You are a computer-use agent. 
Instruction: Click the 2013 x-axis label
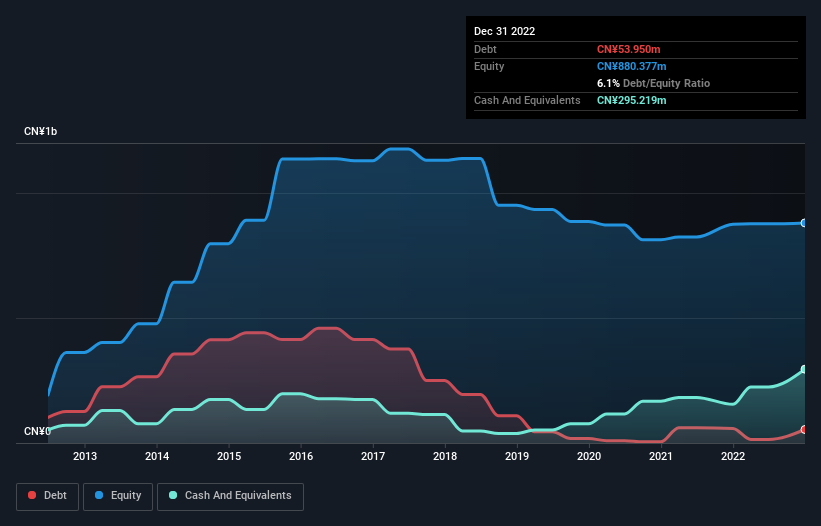(85, 456)
